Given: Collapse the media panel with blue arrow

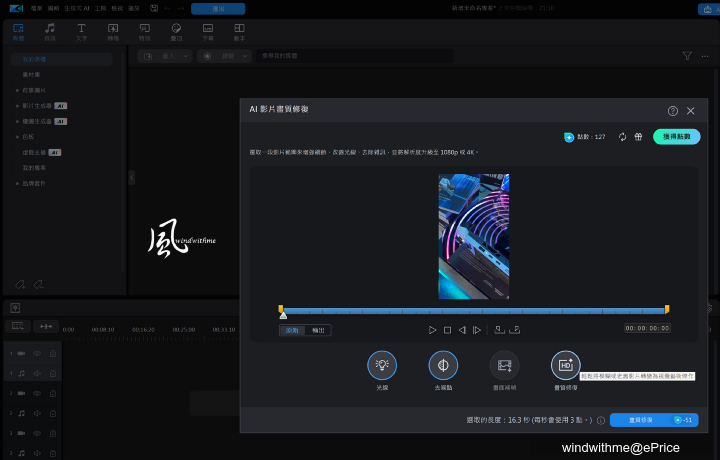Looking at the screenshot, I should point(131,178).
